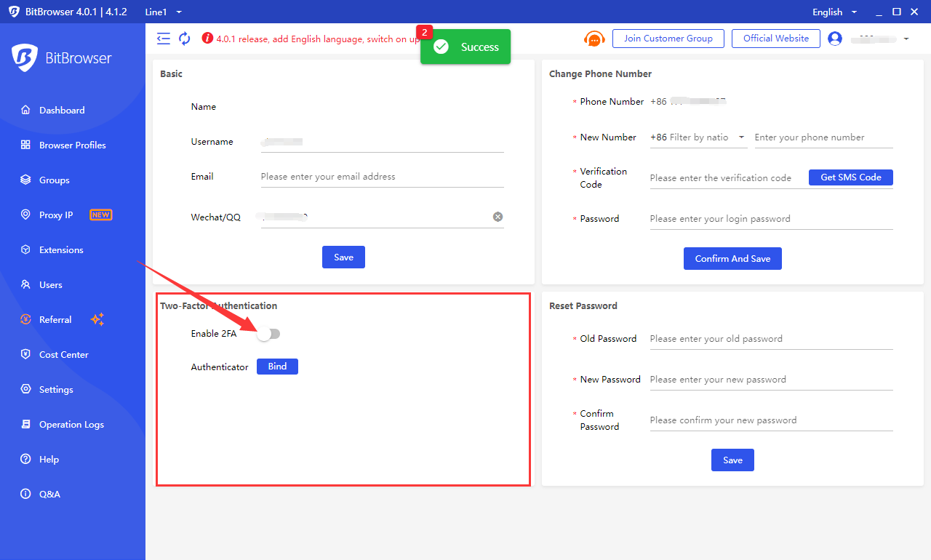Image resolution: width=931 pixels, height=560 pixels.
Task: Save the Reset Password form
Action: tap(732, 460)
